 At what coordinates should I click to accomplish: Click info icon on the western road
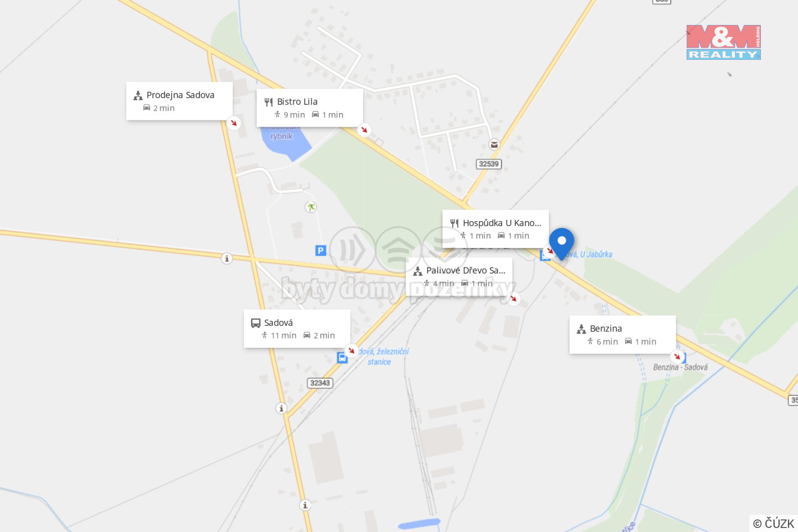[x=227, y=258]
